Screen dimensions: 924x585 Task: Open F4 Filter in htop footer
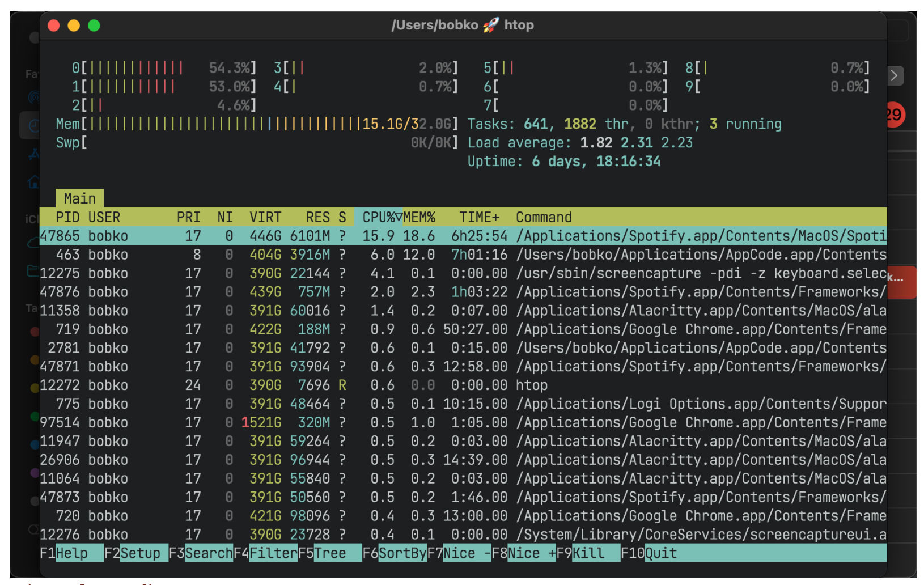pos(265,553)
